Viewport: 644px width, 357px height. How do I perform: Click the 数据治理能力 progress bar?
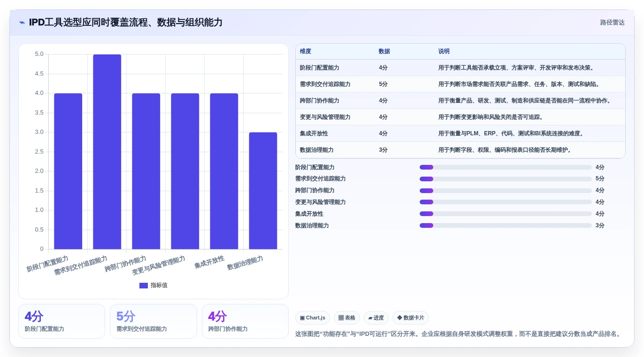pyautogui.click(x=506, y=225)
